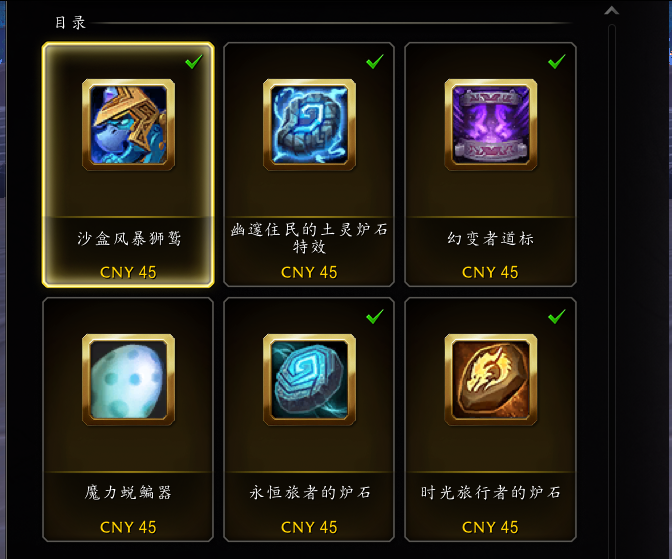This screenshot has height=559, width=672.
Task: Click the scroll-up arrow above the scrollbar
Action: (612, 11)
